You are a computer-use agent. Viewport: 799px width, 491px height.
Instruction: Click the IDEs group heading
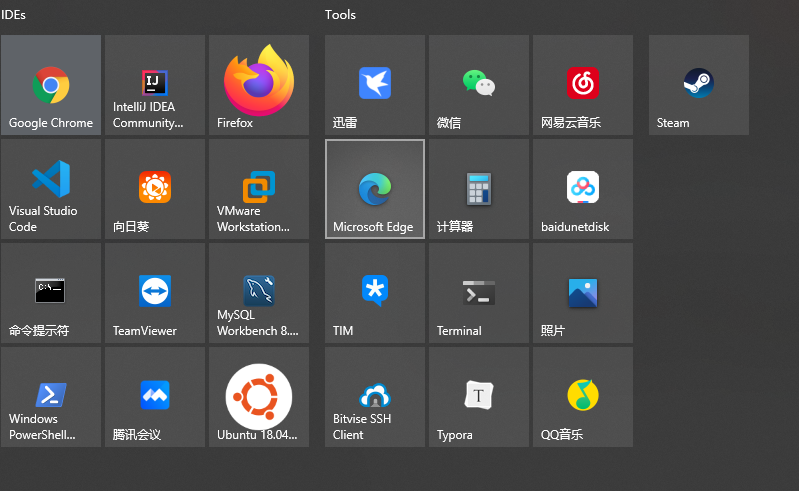click(x=13, y=15)
